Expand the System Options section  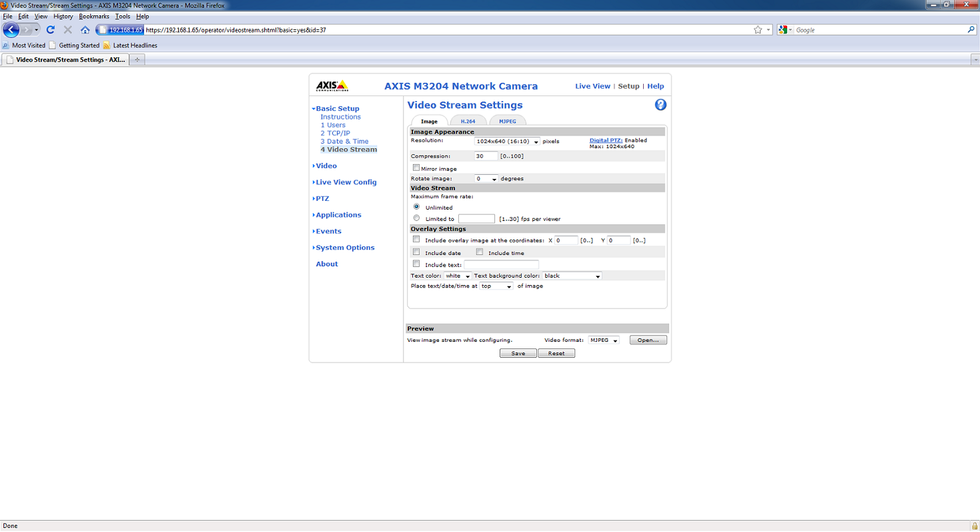click(x=344, y=248)
